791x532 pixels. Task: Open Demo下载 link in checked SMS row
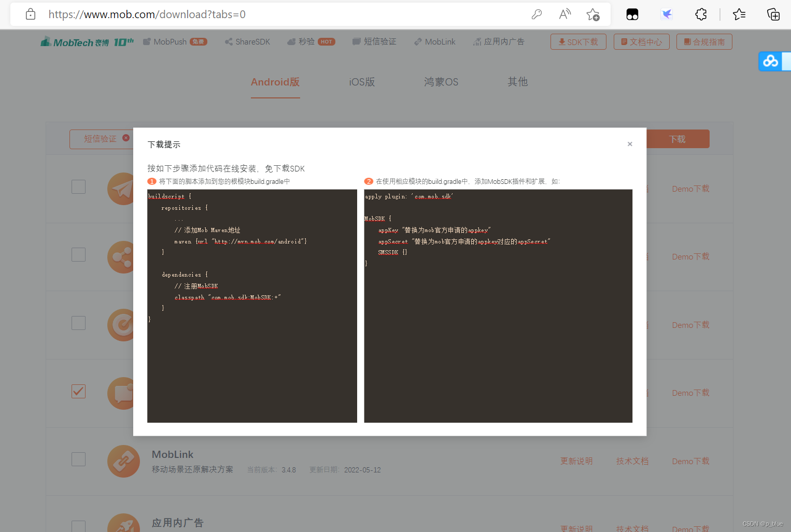(x=690, y=393)
